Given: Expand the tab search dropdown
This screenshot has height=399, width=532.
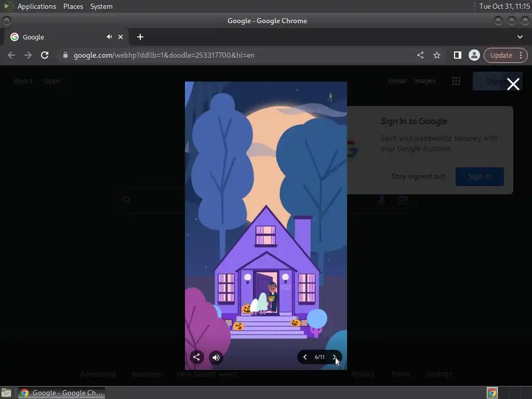Looking at the screenshot, I should coord(520,37).
